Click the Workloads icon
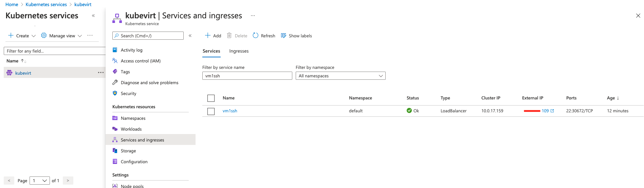 coord(115,129)
